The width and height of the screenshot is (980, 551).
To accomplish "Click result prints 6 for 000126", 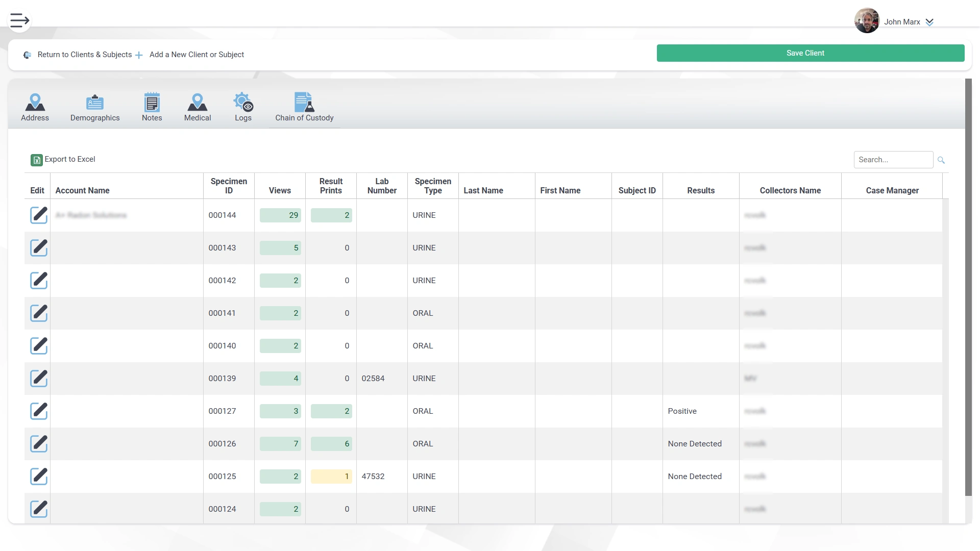I will 331,444.
